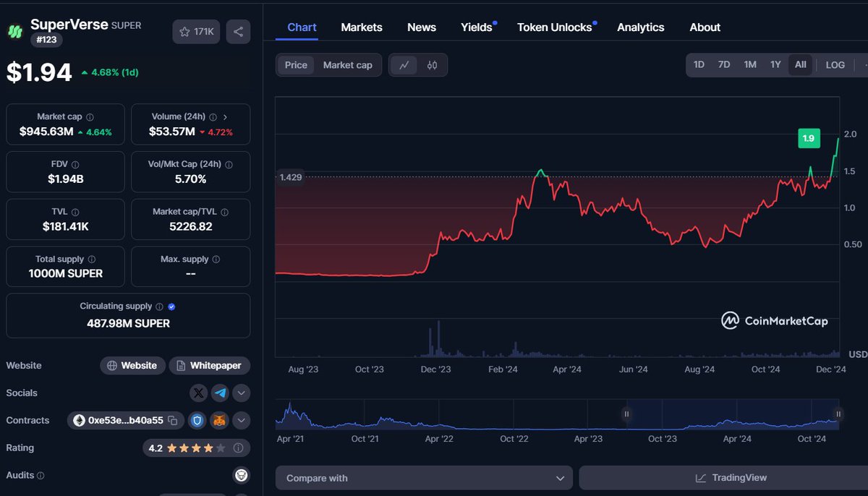Open the Telegram social icon
The width and height of the screenshot is (868, 496).
(x=220, y=393)
